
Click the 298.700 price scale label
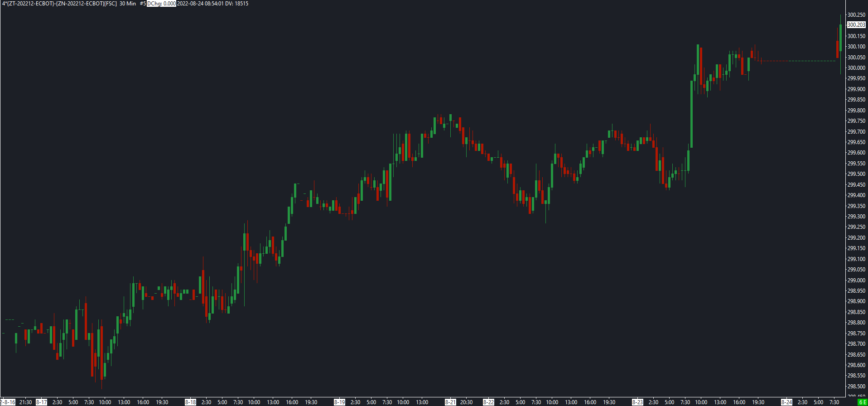click(856, 344)
